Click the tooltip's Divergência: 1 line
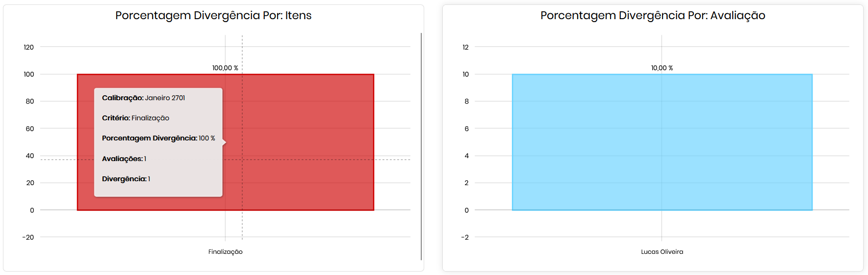The width and height of the screenshot is (868, 275). pos(126,179)
